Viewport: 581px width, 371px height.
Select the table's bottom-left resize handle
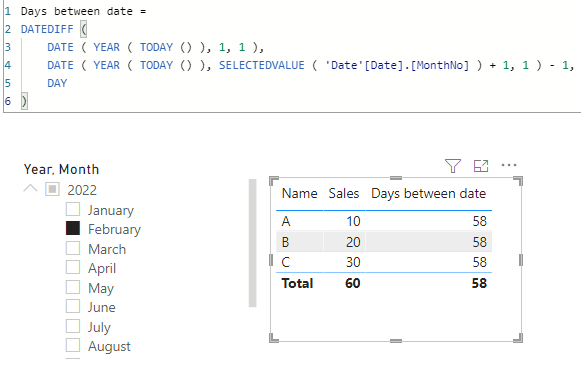click(273, 338)
